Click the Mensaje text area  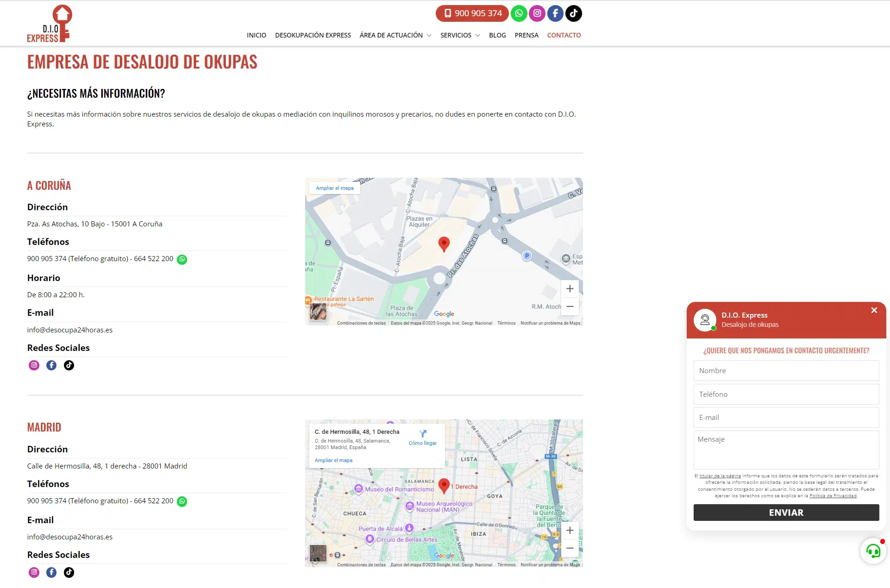point(786,450)
